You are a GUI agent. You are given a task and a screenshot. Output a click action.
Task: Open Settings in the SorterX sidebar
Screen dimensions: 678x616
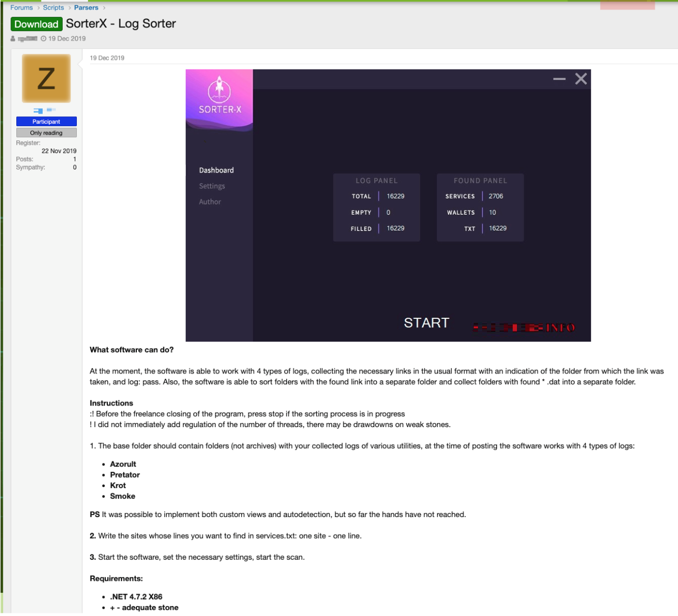coord(212,186)
